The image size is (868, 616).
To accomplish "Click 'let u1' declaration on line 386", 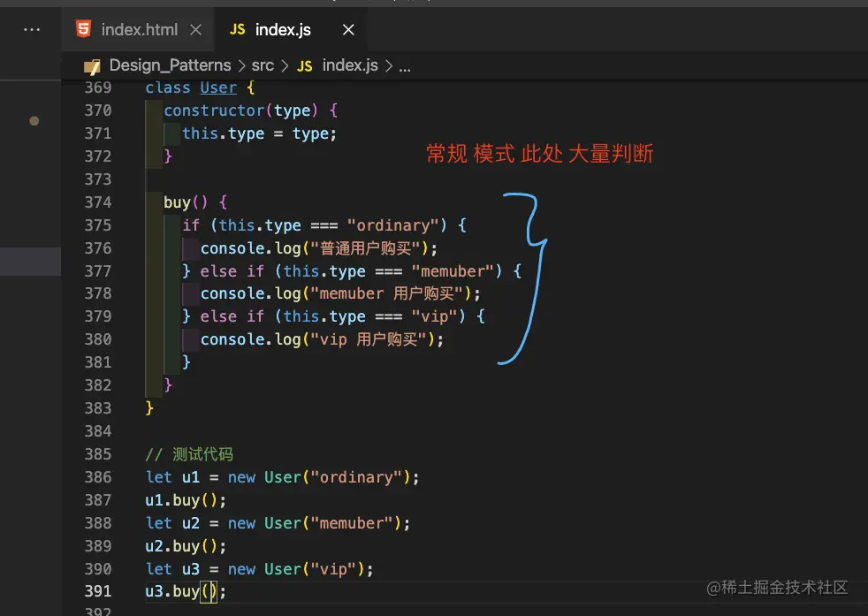I will (172, 477).
